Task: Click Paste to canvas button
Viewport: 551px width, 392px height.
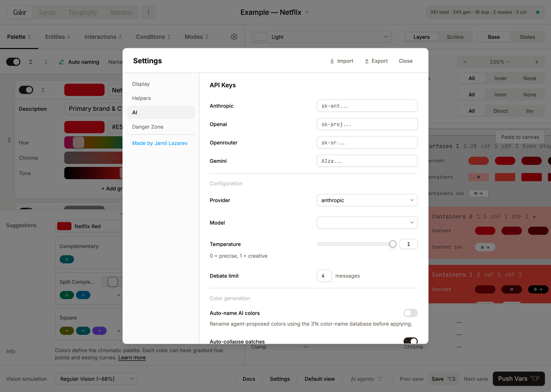Action: pyautogui.click(x=520, y=137)
